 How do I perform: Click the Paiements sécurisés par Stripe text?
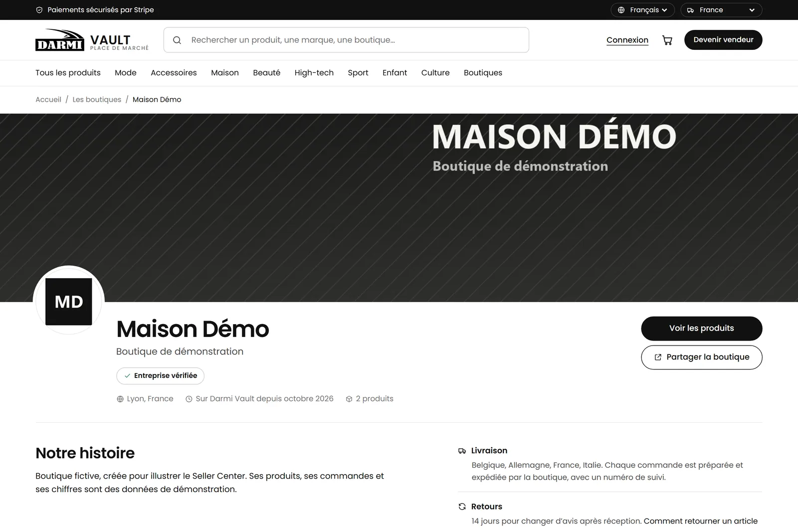click(x=101, y=10)
